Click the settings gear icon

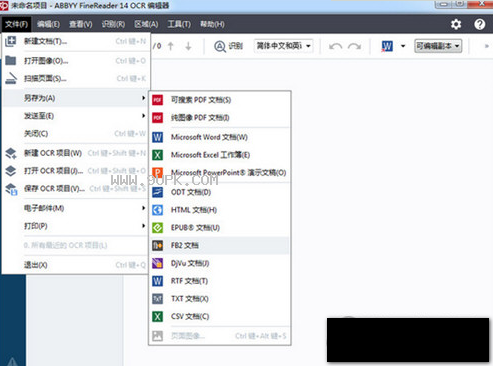click(456, 24)
